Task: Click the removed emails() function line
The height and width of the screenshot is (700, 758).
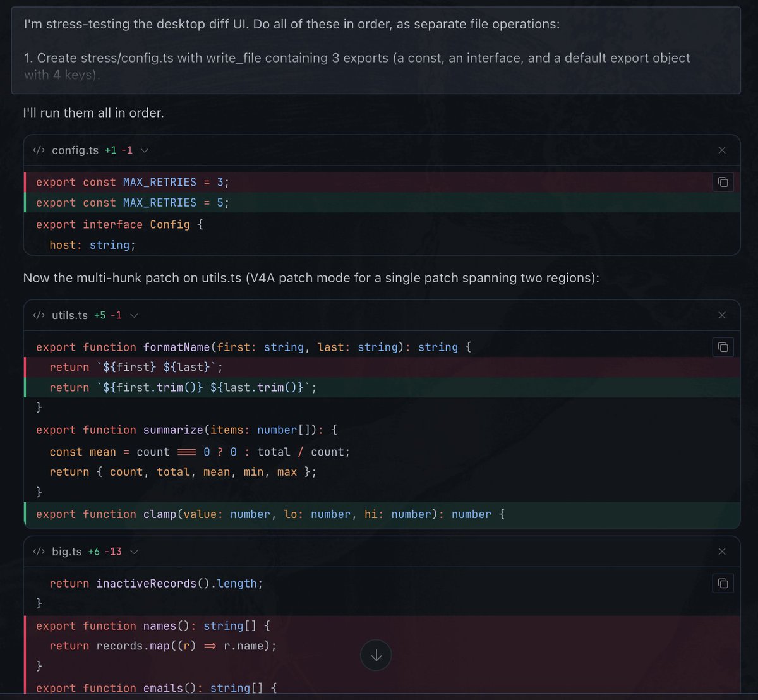Action: 382,687
